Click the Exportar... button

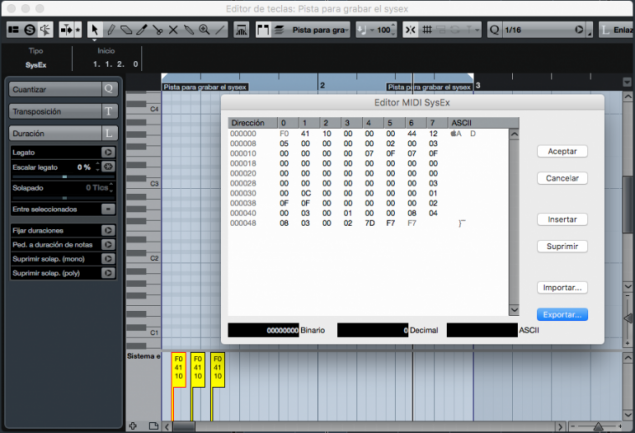(562, 314)
